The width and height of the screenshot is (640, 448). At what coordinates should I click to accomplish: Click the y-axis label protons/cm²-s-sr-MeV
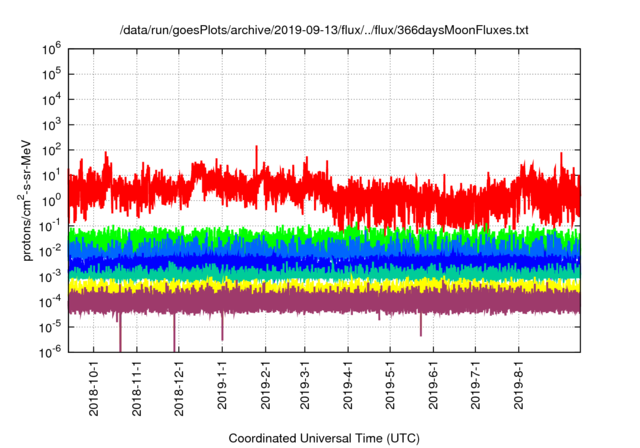click(29, 199)
